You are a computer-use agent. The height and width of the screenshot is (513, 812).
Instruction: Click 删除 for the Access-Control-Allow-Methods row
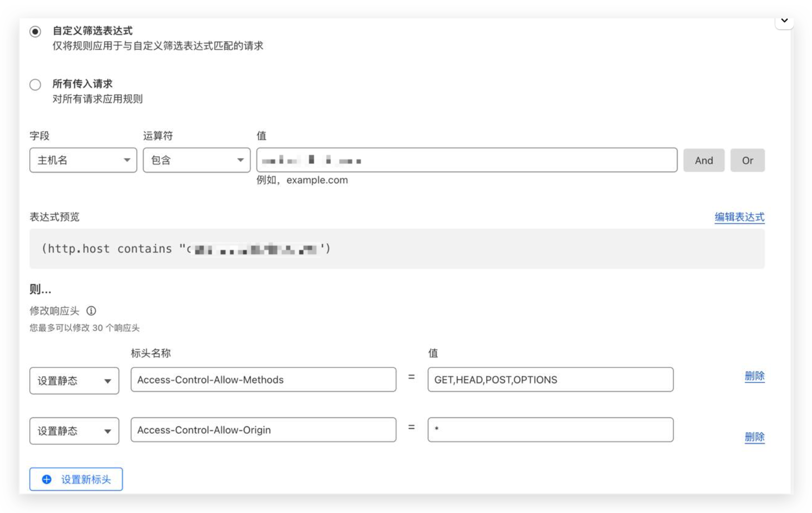click(x=754, y=377)
